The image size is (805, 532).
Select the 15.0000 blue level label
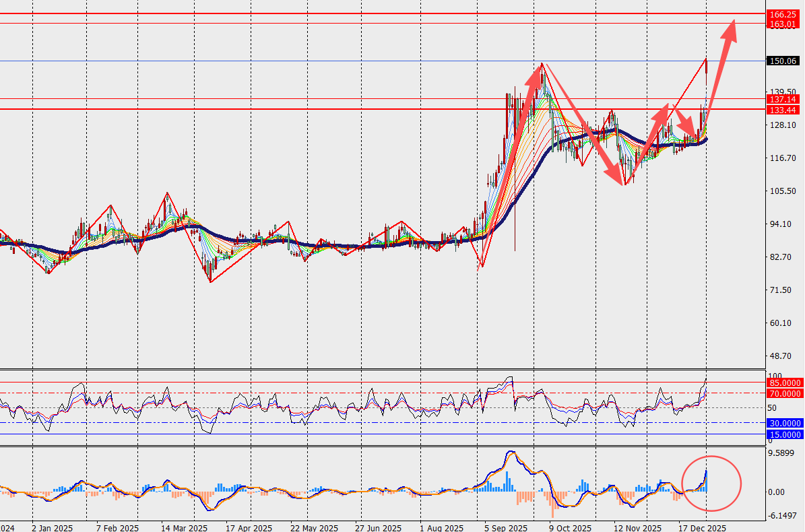tap(785, 435)
